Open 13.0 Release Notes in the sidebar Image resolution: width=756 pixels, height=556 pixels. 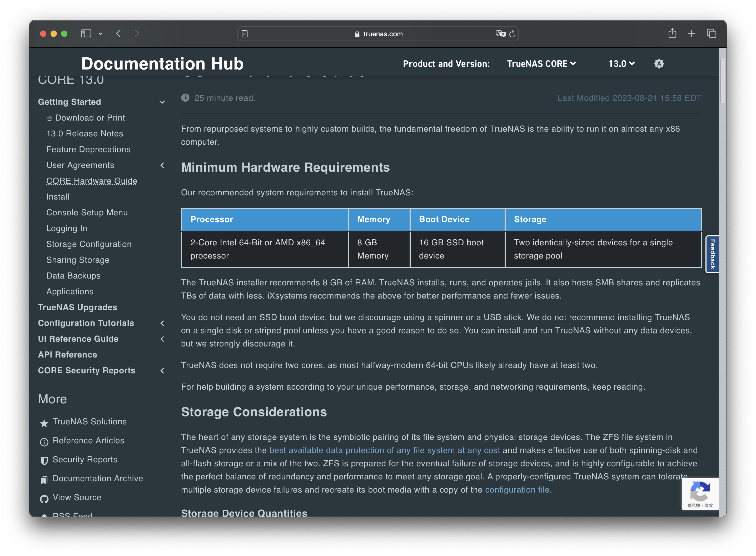pyautogui.click(x=85, y=134)
